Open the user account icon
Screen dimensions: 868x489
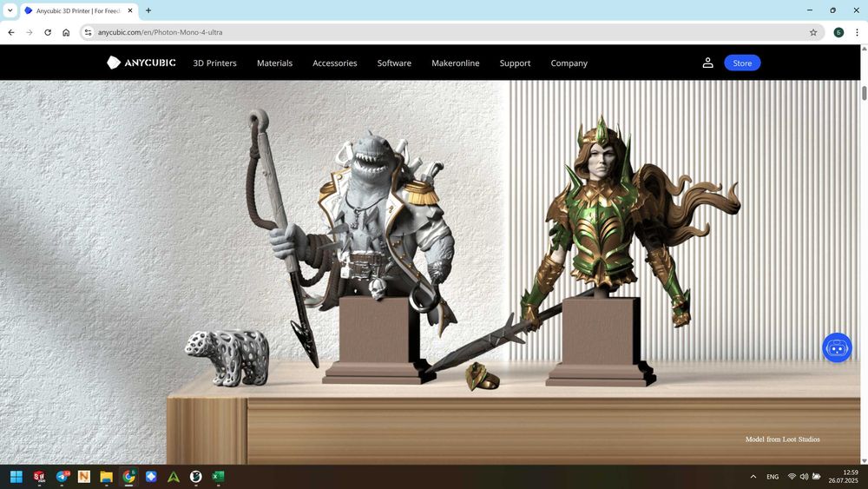[707, 63]
